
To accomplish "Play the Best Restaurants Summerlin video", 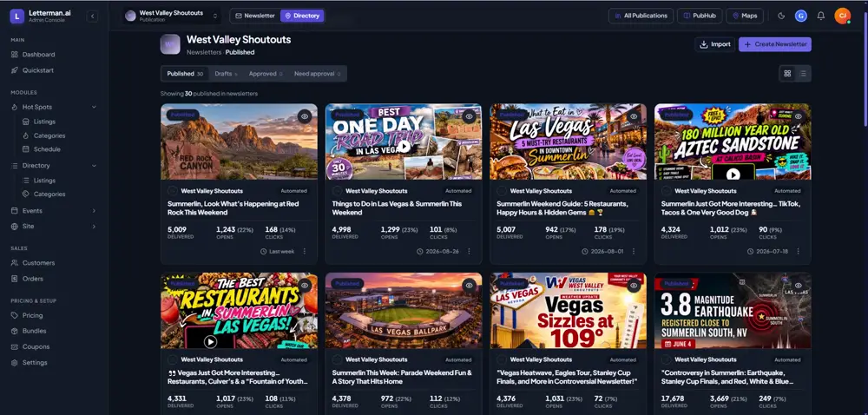I will click(x=210, y=341).
